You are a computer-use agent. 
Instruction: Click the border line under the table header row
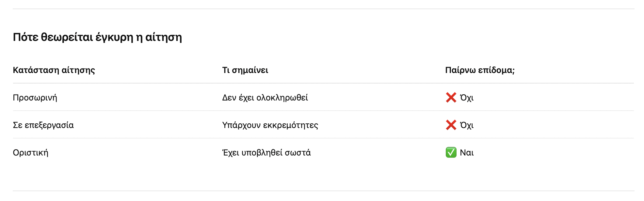[323, 83]
